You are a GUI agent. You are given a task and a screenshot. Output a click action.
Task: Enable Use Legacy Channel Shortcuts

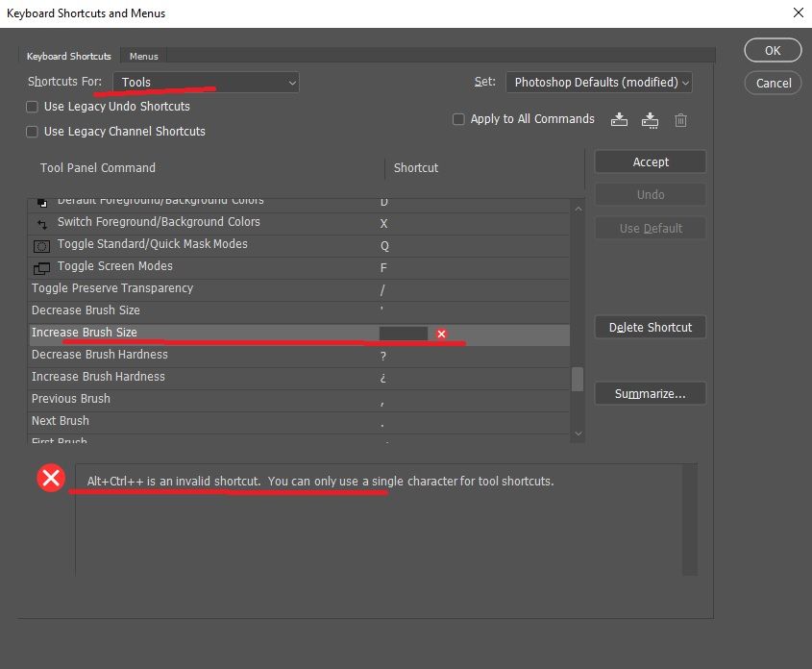[x=32, y=132]
